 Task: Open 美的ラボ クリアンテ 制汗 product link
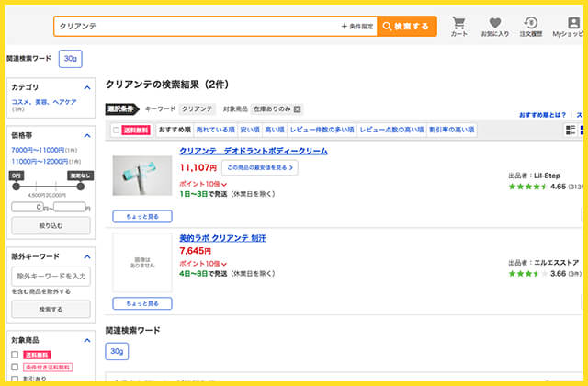(222, 238)
